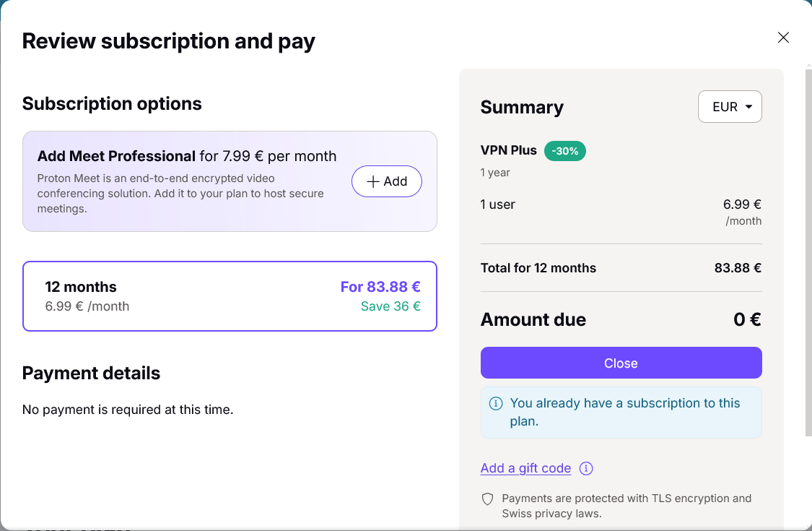Click the shield icon beside TLS encryption text

click(487, 498)
